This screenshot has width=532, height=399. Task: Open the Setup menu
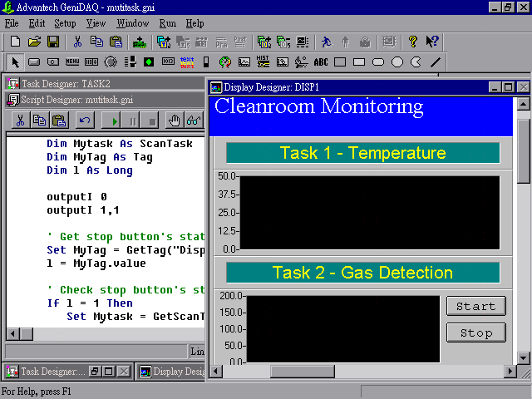pos(65,23)
